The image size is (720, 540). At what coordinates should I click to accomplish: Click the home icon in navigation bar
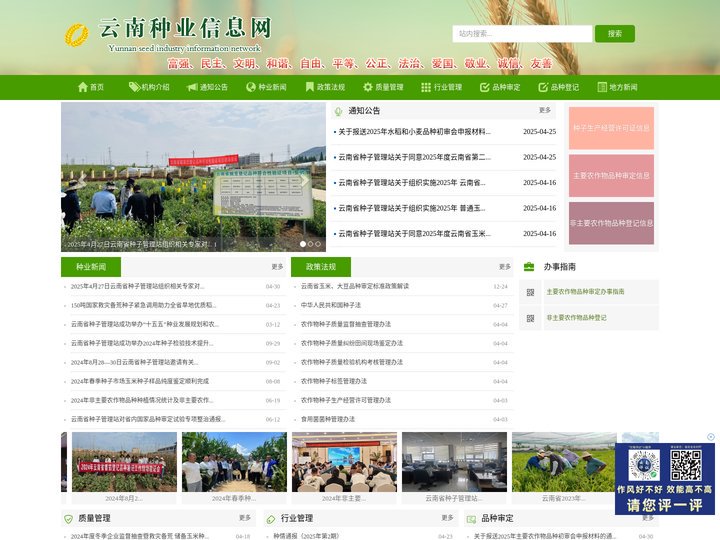point(83,87)
